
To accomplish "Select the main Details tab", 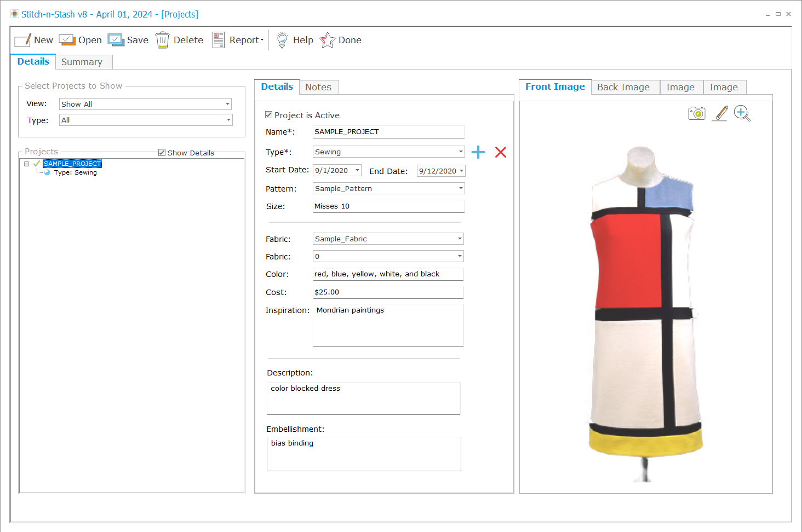I will tap(33, 61).
